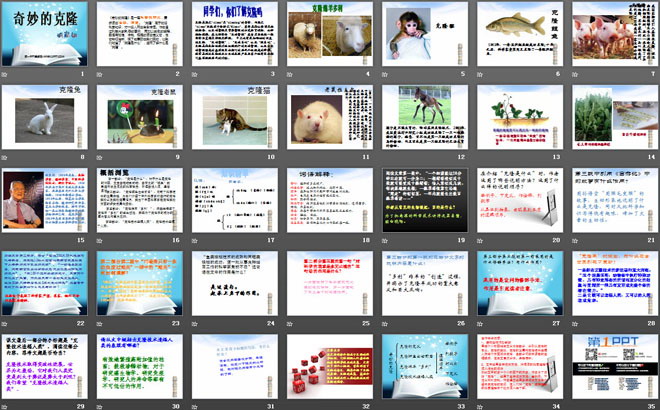Click animation star icon under slide 16
This screenshot has width=660, height=410.
[100, 241]
